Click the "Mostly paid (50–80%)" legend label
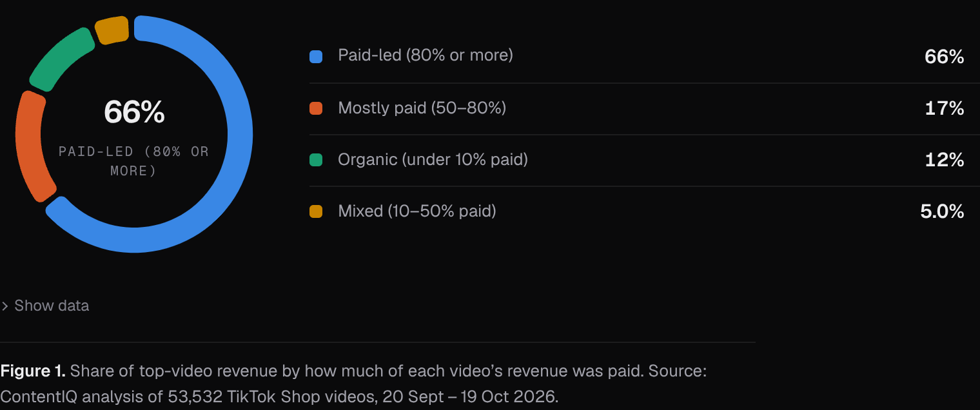The height and width of the screenshot is (410, 980). (x=422, y=108)
